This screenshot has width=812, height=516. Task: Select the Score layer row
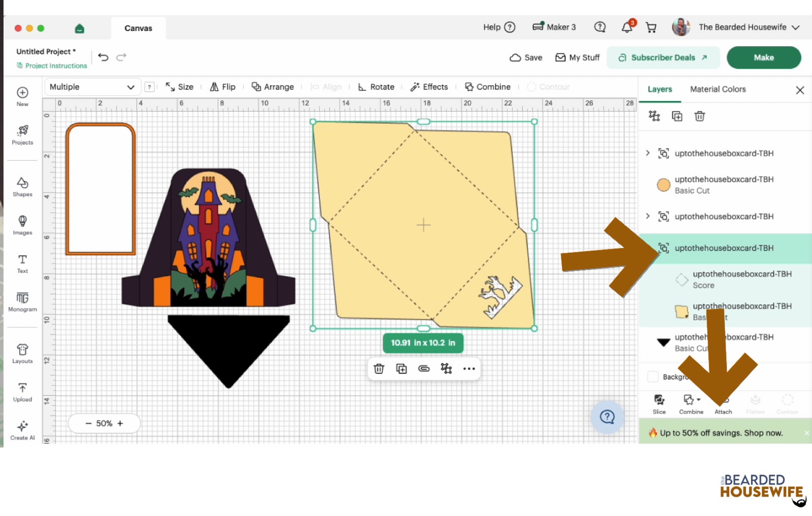pos(725,280)
